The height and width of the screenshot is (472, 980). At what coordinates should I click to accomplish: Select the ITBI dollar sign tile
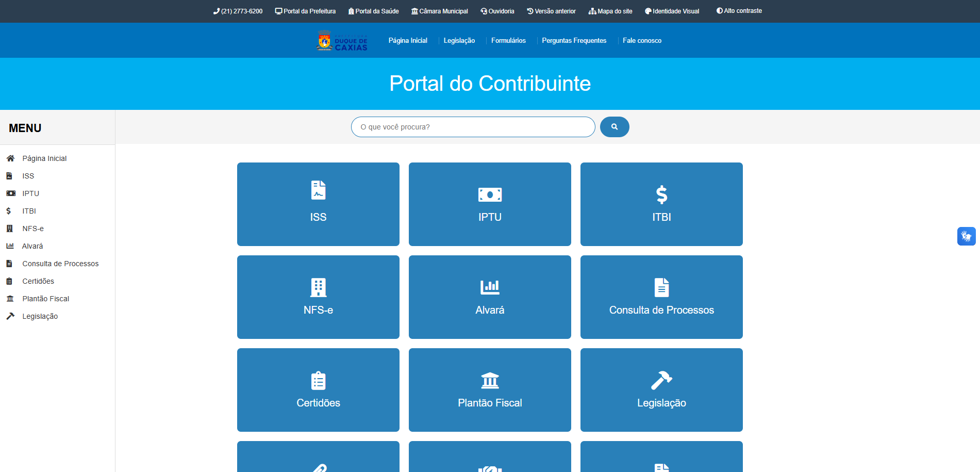[x=661, y=204]
